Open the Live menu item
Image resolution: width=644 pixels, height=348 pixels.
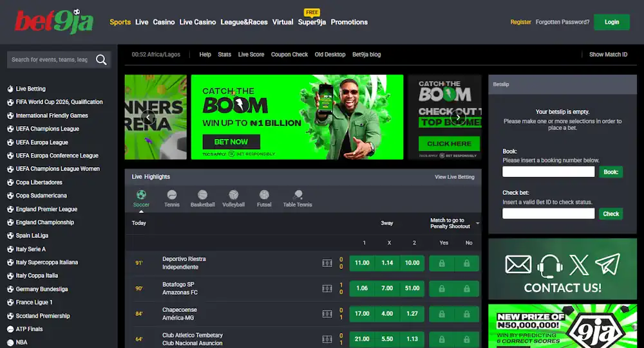(x=142, y=22)
